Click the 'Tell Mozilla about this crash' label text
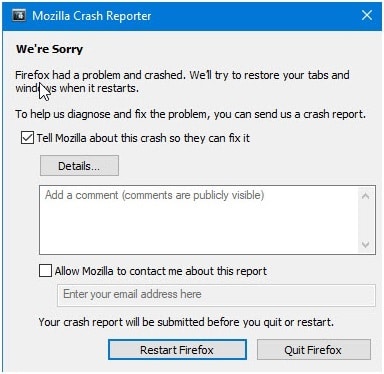The width and height of the screenshot is (384, 374). point(143,138)
